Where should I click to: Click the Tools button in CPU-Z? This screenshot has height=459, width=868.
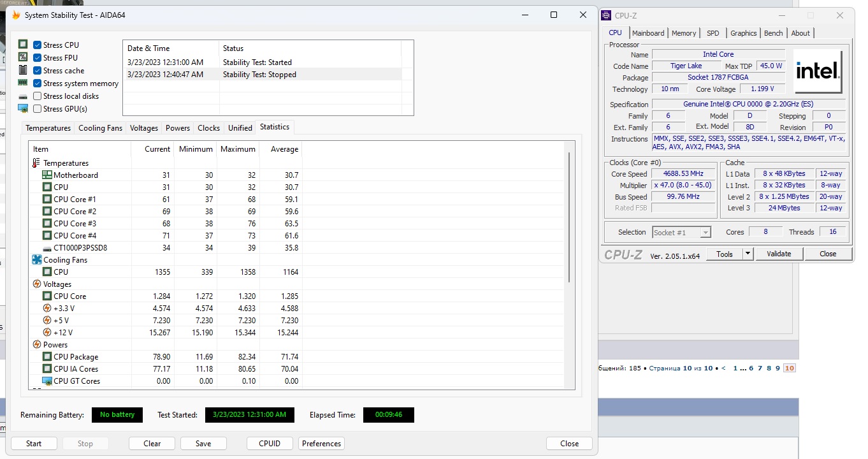coord(725,254)
